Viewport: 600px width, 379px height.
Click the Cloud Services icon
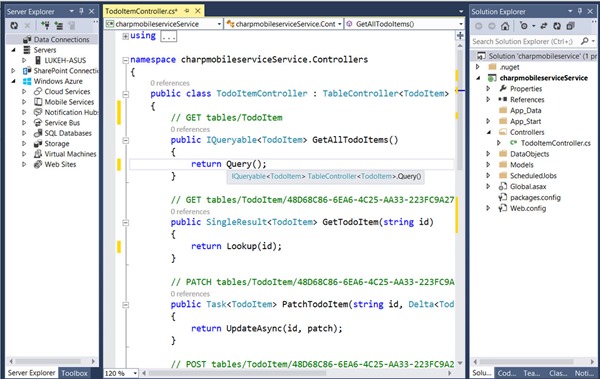click(x=38, y=91)
